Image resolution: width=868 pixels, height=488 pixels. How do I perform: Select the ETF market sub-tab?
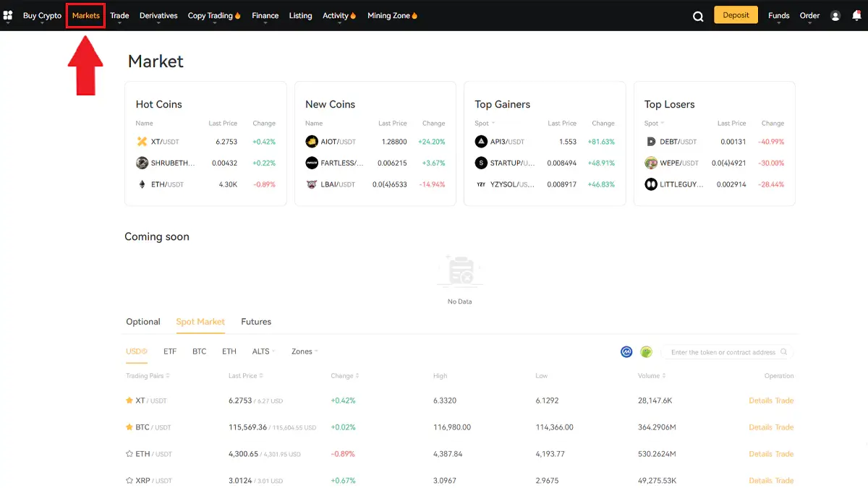170,351
